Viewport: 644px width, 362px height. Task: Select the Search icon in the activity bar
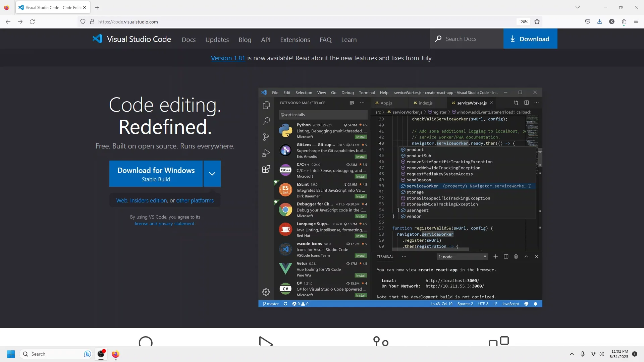[266, 121]
